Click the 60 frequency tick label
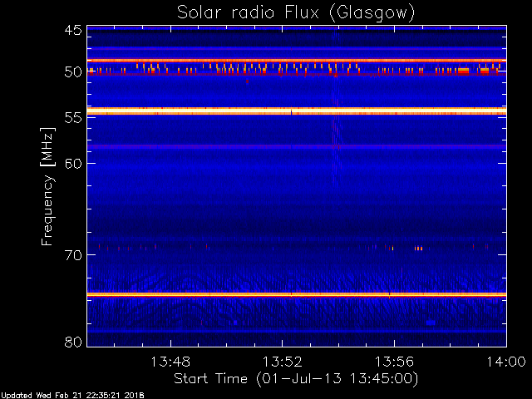Screen dimensions: 532x399 73,163
